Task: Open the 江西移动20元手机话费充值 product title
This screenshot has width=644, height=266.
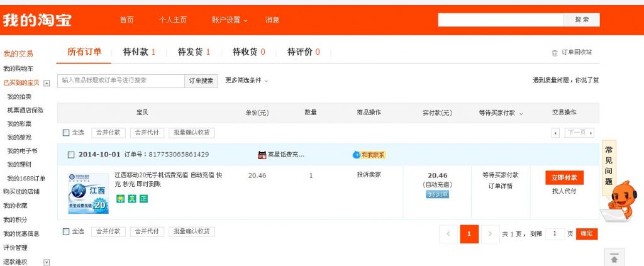Action: coord(169,179)
